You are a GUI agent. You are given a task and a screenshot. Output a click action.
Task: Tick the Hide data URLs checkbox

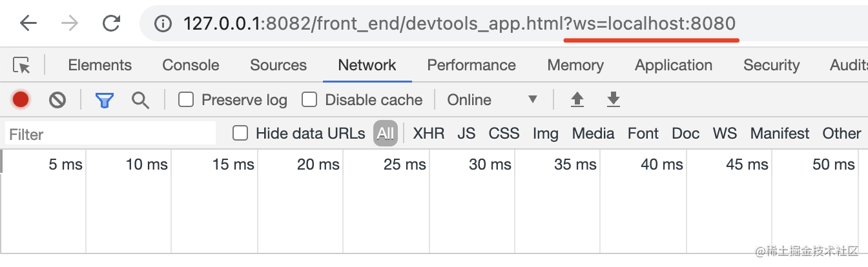(240, 133)
